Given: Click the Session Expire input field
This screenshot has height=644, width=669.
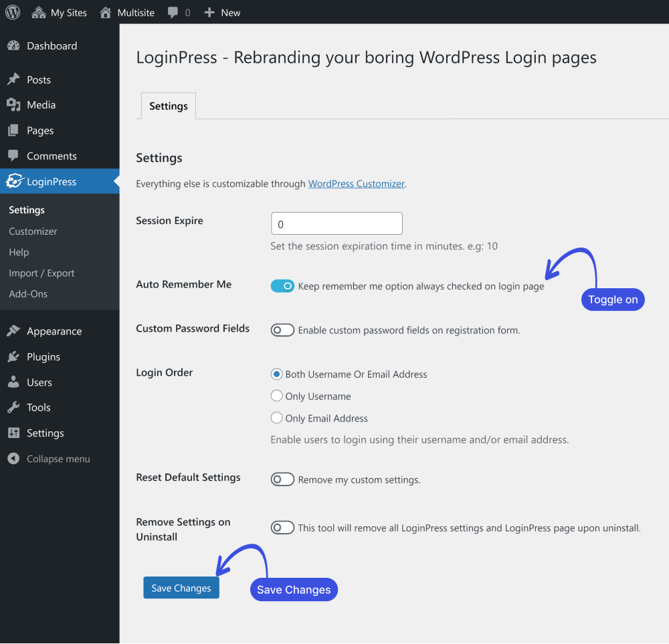Looking at the screenshot, I should point(337,223).
